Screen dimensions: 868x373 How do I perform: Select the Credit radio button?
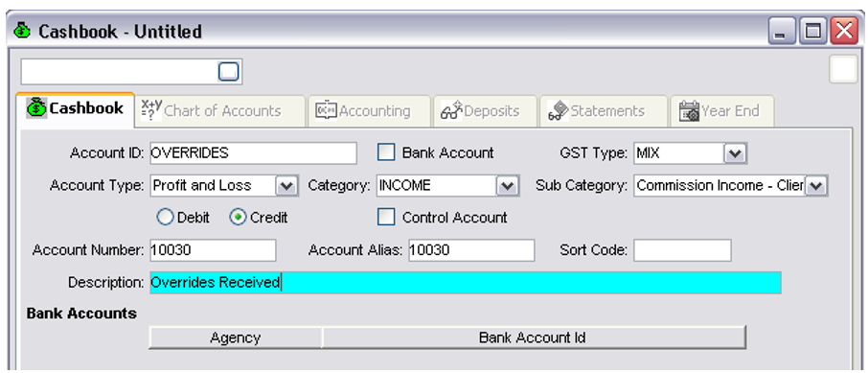238,218
